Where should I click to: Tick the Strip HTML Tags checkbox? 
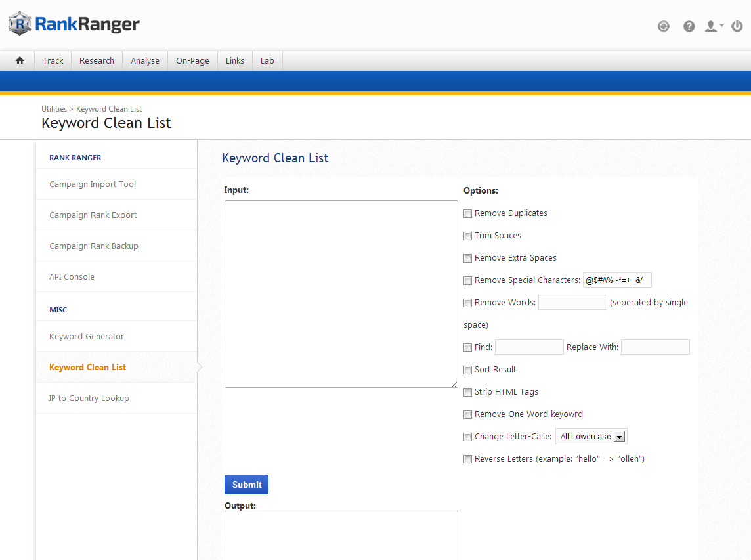[x=468, y=392]
